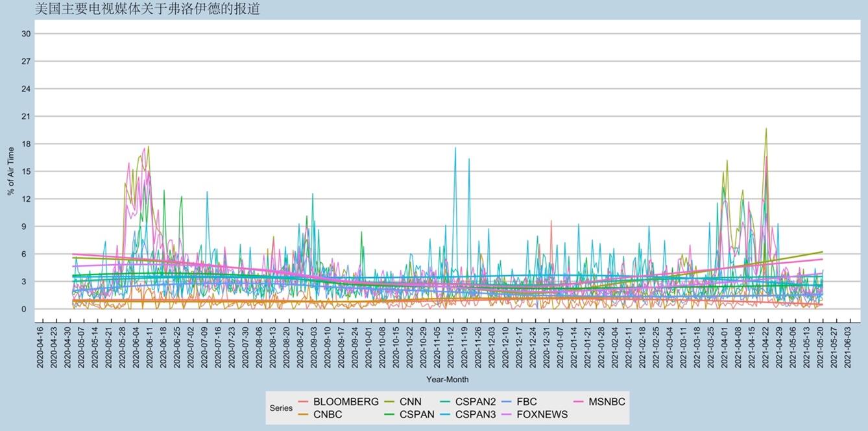Click the "Year-Month" axis title
Image resolution: width=868 pixels, height=431 pixels.
click(x=447, y=379)
